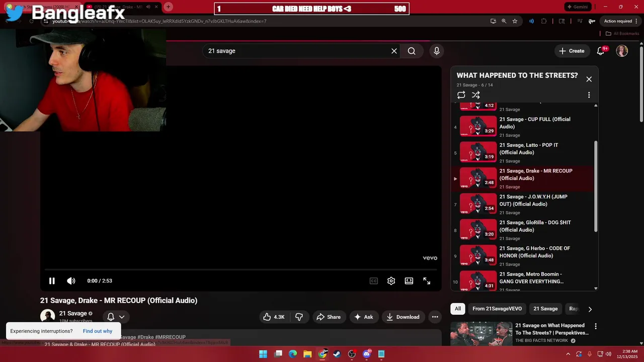Open options for Perspektives recommended video
Viewport: 644px width, 362px height.
(596, 327)
